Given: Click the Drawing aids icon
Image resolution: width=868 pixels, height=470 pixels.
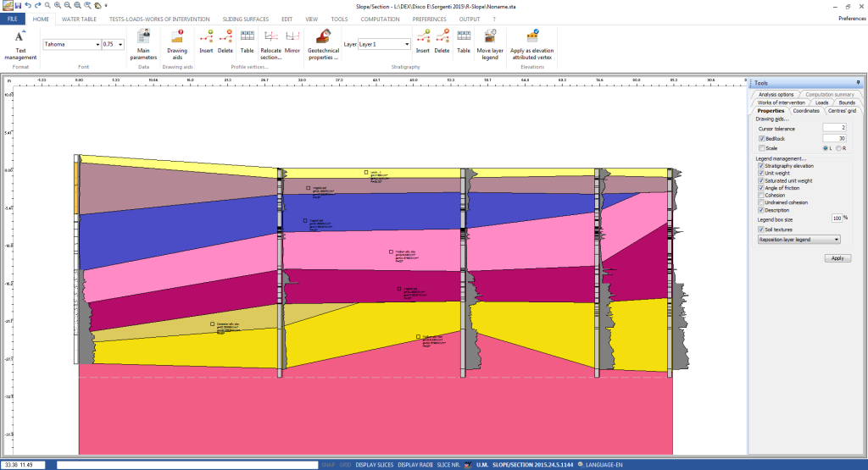Looking at the screenshot, I should [177, 38].
